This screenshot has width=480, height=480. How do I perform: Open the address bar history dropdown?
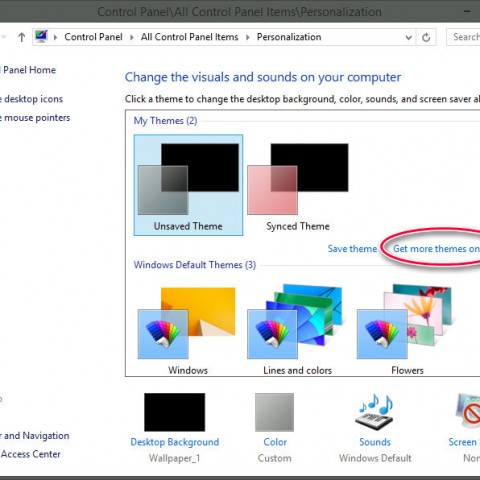[x=409, y=37]
